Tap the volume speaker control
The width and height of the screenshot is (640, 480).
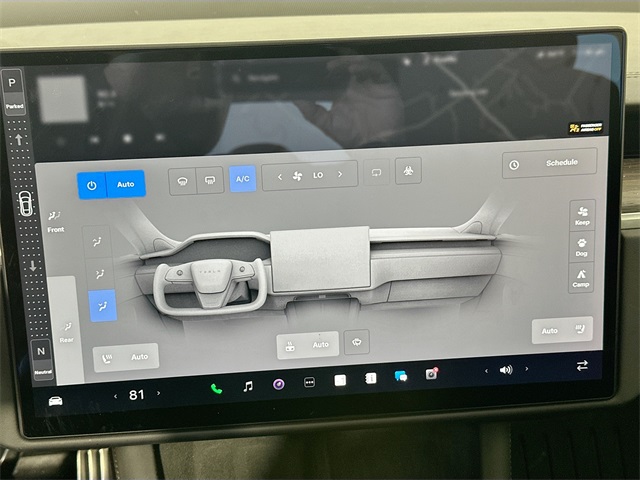[506, 369]
